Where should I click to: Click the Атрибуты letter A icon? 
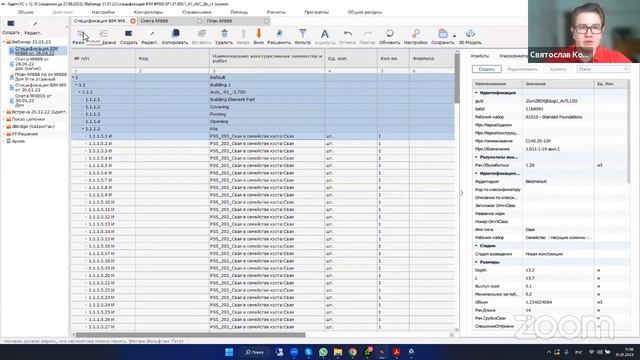tap(325, 34)
